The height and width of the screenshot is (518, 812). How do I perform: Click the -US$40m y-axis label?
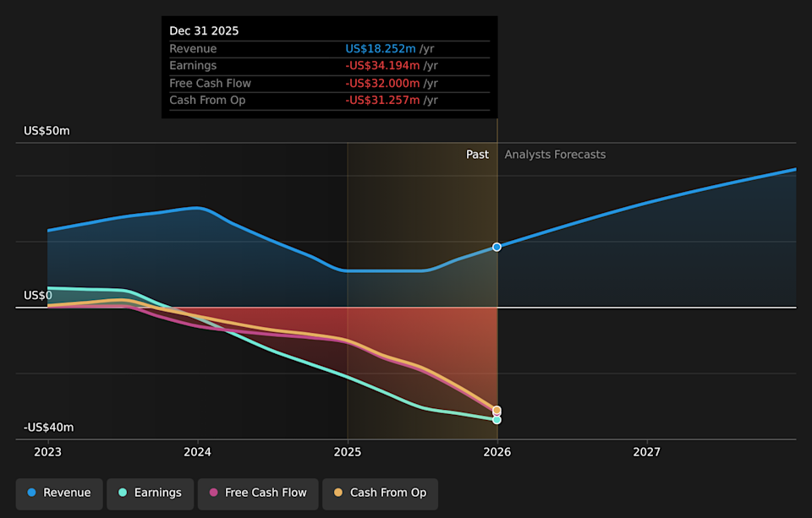point(49,428)
